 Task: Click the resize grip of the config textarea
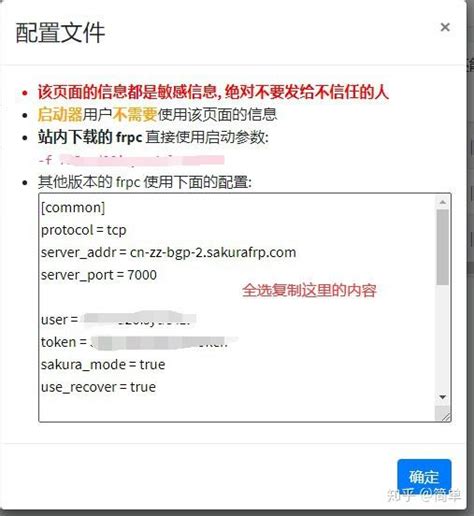(445, 416)
